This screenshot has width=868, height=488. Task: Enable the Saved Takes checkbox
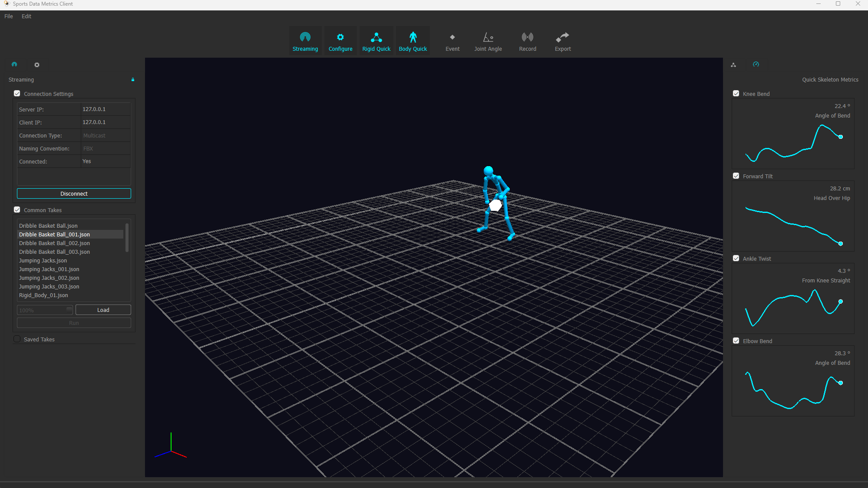(17, 339)
